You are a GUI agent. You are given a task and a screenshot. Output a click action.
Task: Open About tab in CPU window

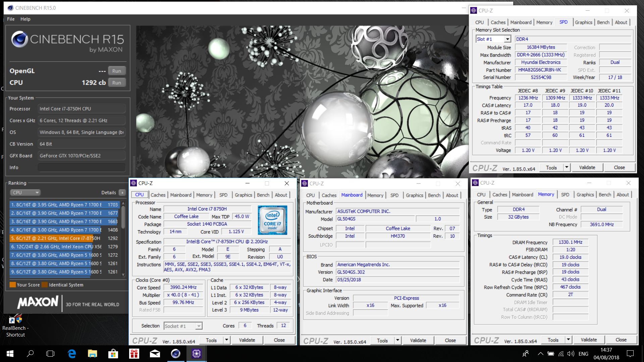281,195
